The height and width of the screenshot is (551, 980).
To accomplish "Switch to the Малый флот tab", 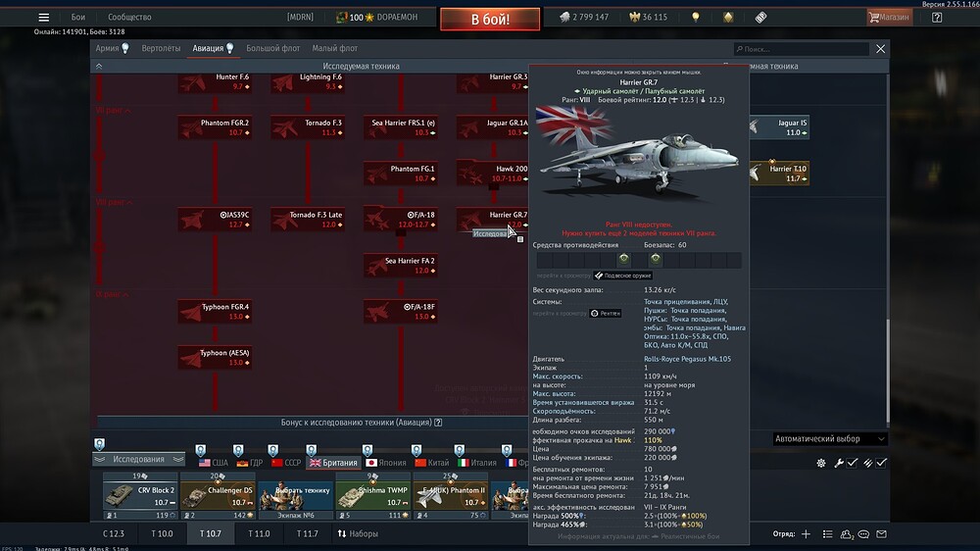I will pos(335,48).
